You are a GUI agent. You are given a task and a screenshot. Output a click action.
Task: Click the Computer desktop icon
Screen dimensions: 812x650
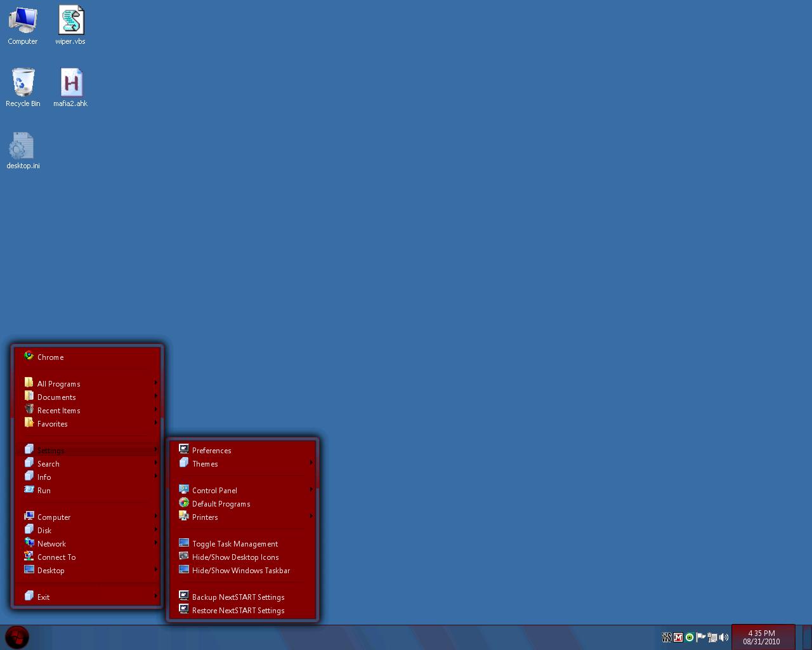click(23, 21)
